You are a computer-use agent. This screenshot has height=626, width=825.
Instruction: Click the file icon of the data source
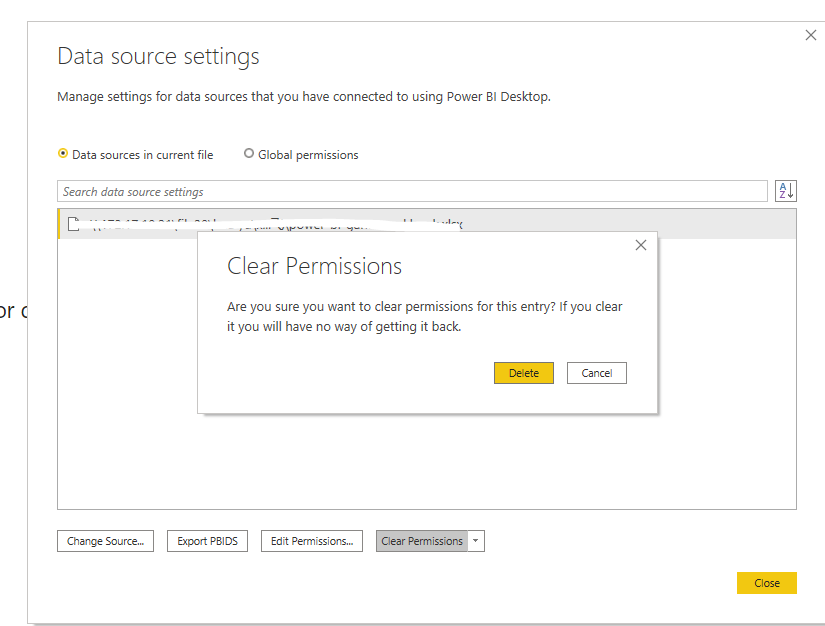[x=74, y=224]
